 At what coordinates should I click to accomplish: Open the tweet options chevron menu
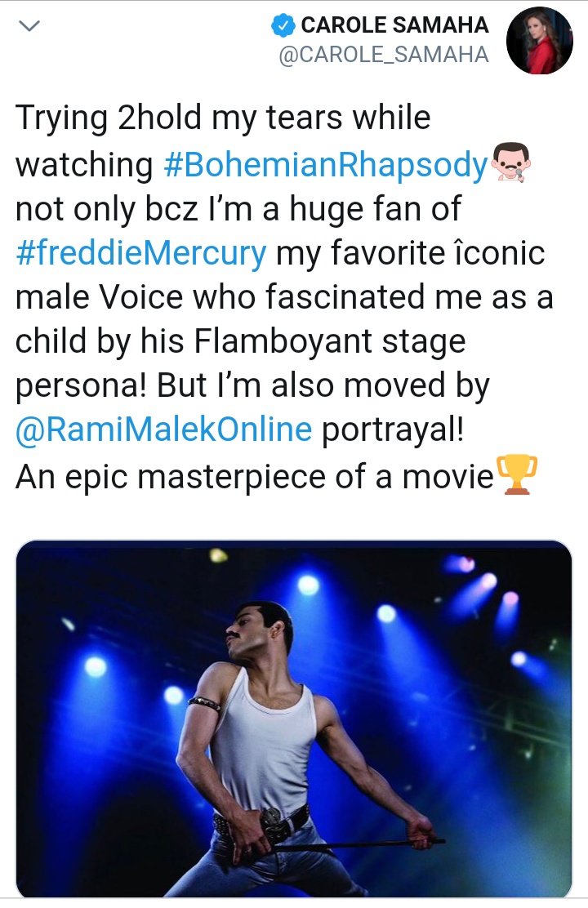30,27
